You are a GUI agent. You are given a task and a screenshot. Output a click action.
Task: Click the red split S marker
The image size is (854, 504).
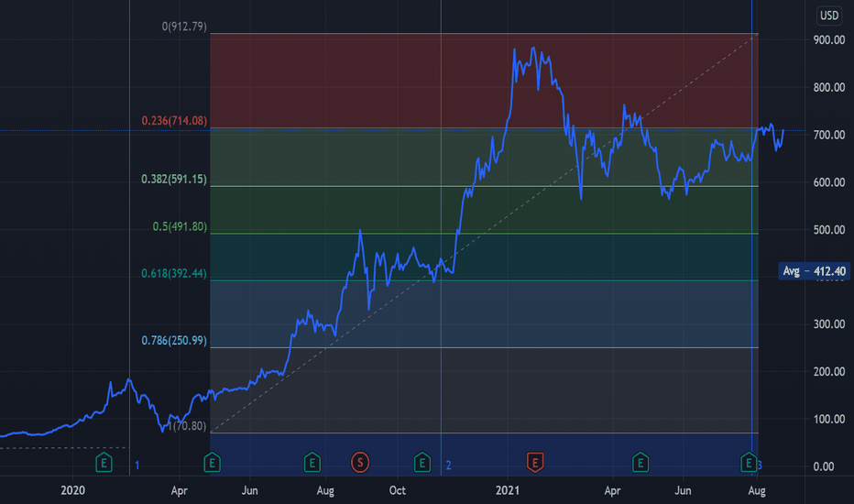pos(359,463)
